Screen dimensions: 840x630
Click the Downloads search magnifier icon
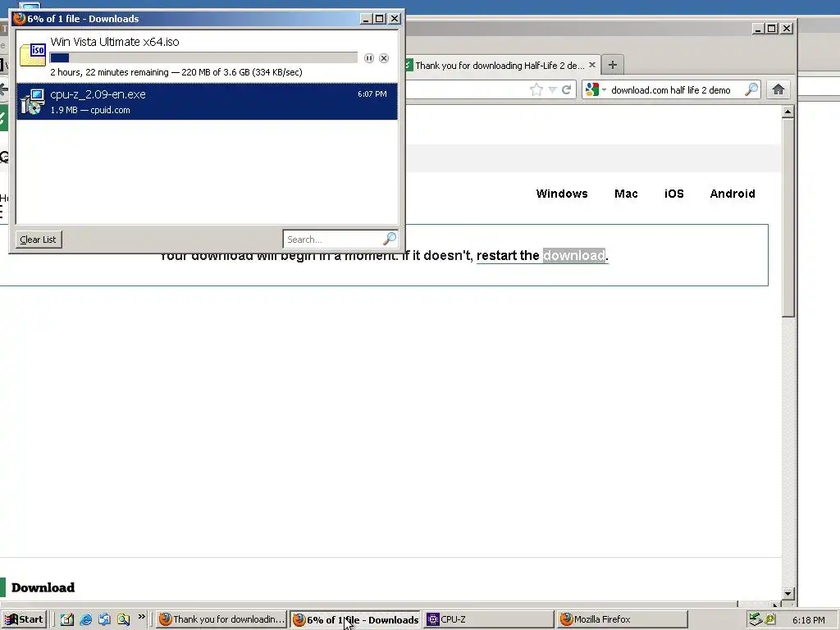[x=390, y=239]
